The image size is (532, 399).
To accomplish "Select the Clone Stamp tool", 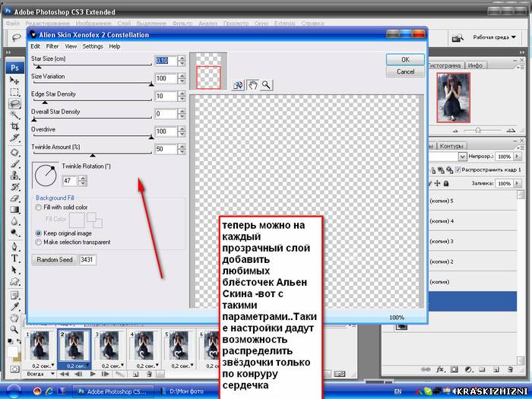I will [14, 176].
